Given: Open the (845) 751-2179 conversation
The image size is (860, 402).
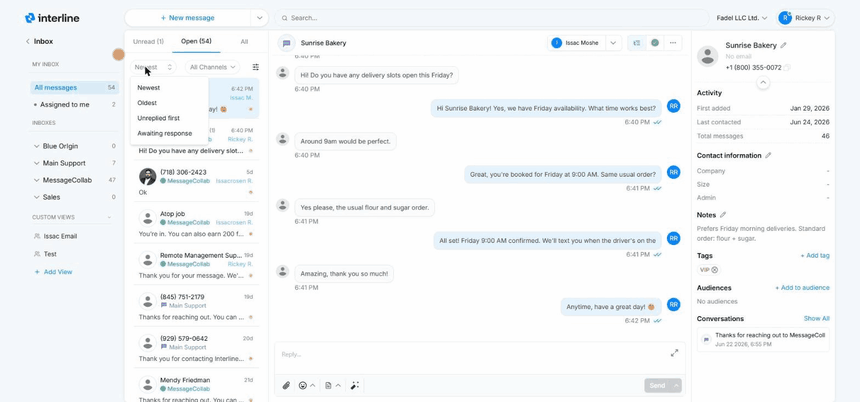Looking at the screenshot, I should pyautogui.click(x=196, y=307).
